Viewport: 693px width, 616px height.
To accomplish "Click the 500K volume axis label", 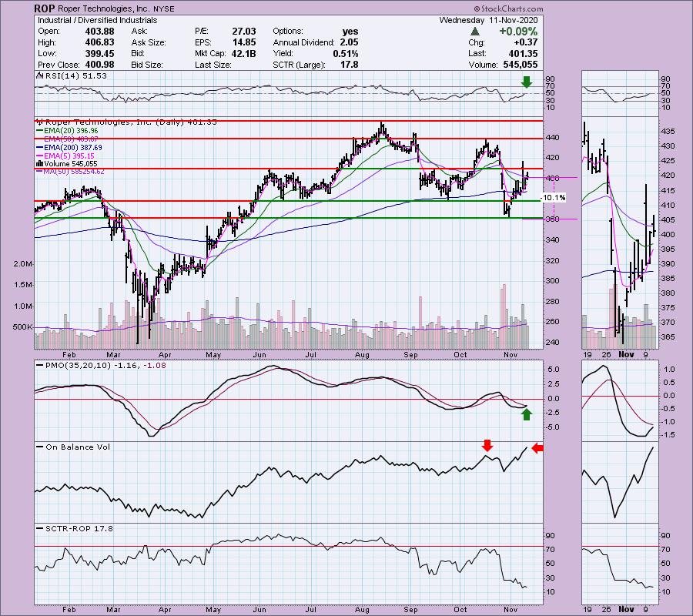I will point(23,327).
